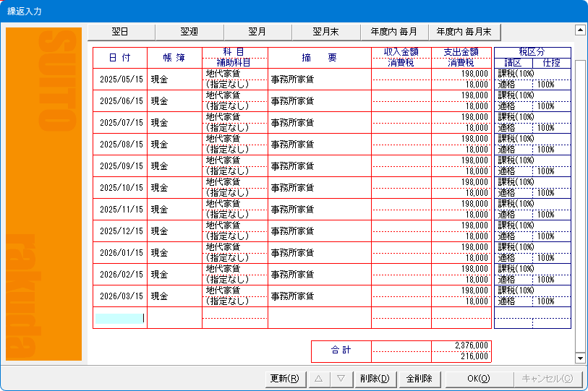Screen dimensions: 588x391
Task: Click 全削除 to delete all rows
Action: [x=419, y=378]
